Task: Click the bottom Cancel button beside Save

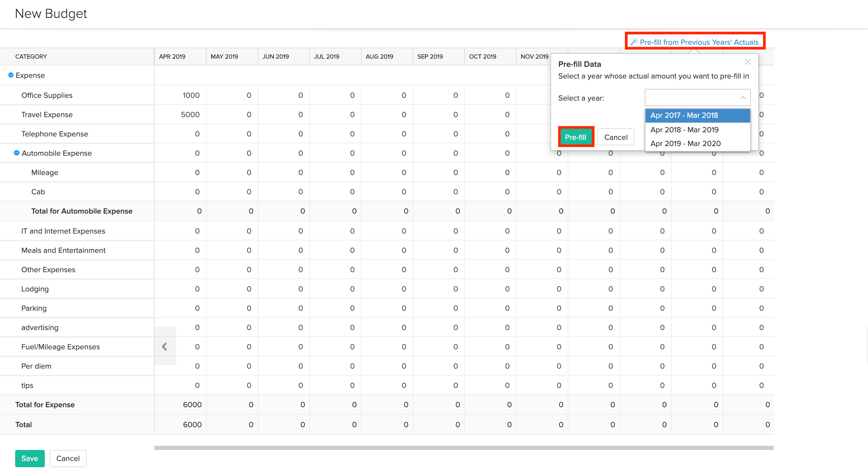Action: click(x=68, y=458)
